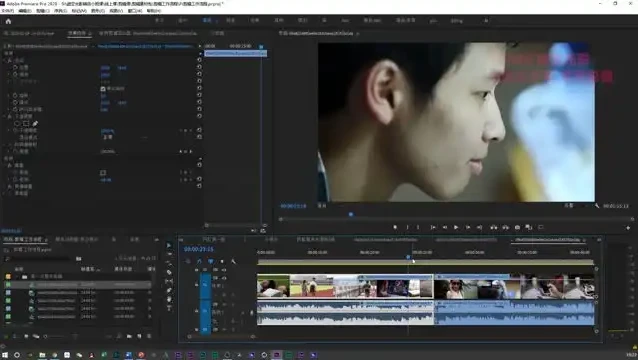Toggle Snap in timeline magnet icon
638x360 pixels.
(199, 261)
